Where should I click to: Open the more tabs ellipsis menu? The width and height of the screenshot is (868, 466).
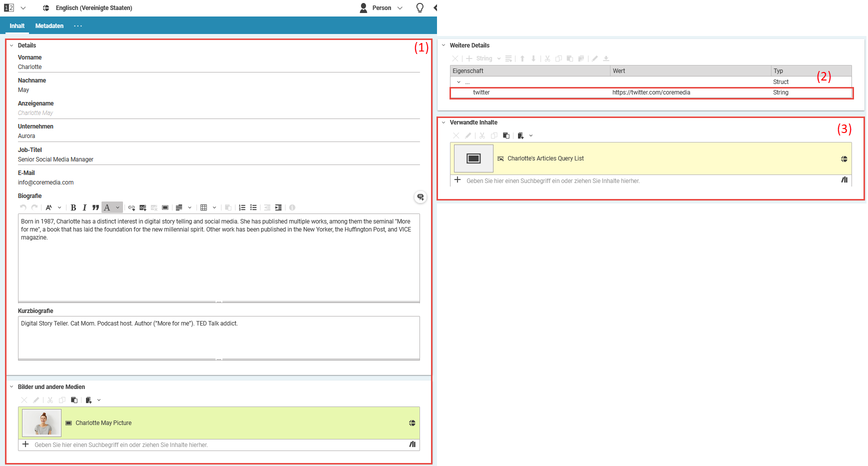(x=77, y=26)
